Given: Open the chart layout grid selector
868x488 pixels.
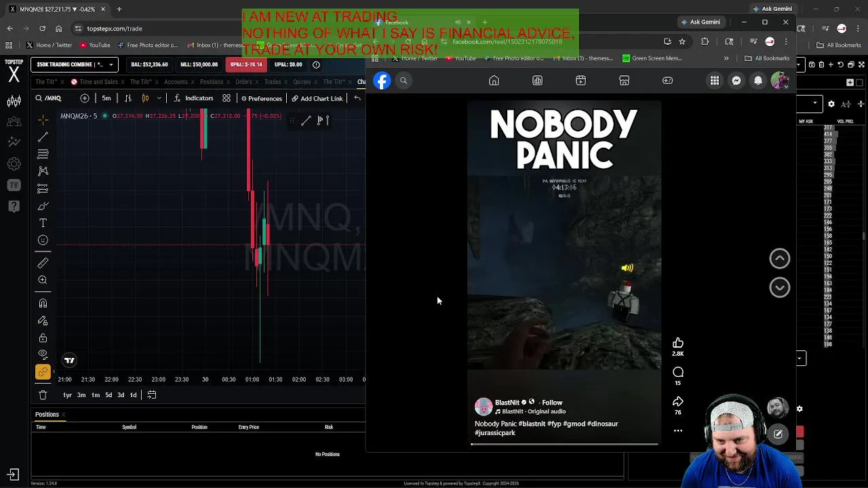Looking at the screenshot, I should 226,98.
